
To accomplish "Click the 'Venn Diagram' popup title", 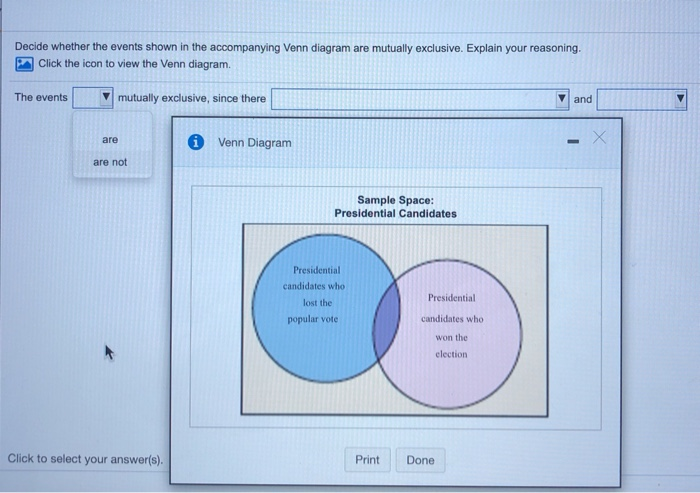I will [254, 143].
